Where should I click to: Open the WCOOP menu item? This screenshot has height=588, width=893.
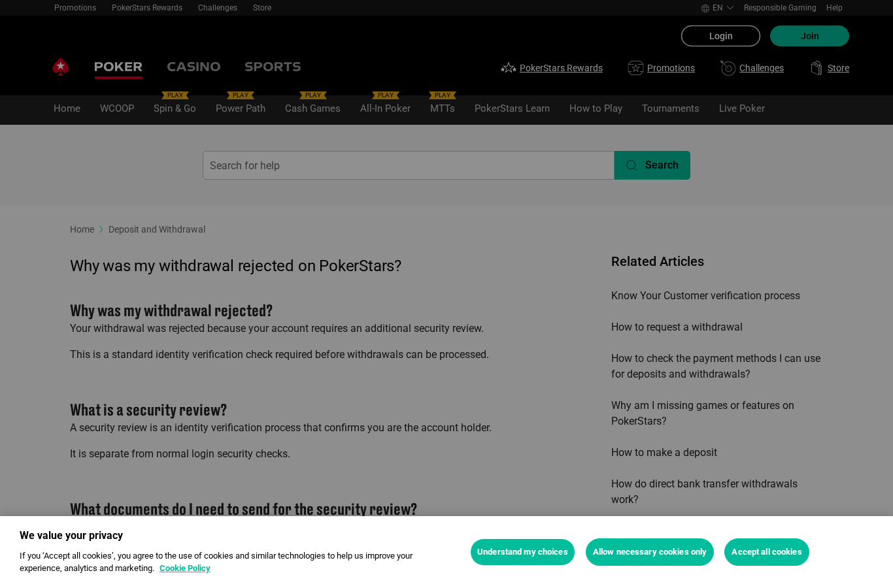[117, 108]
